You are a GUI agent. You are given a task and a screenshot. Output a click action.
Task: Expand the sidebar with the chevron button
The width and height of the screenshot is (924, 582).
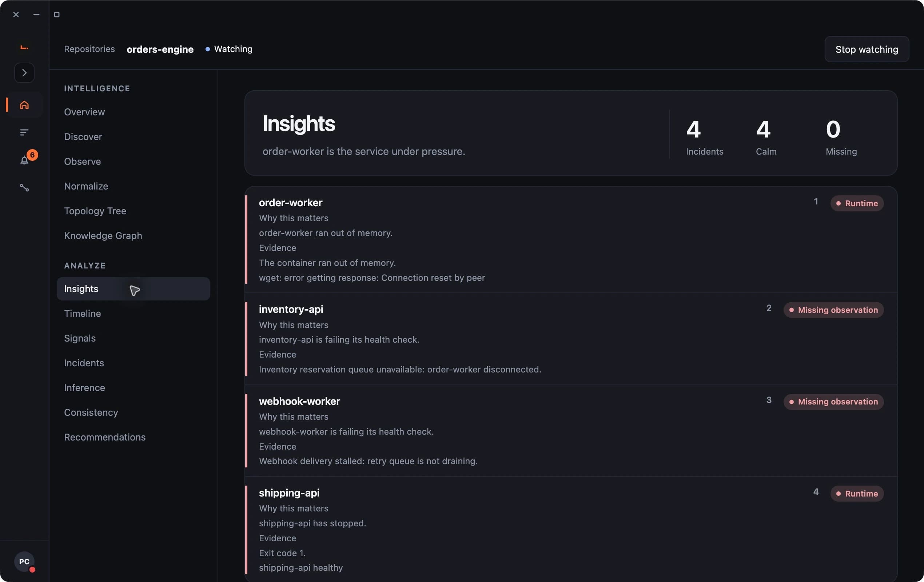(x=24, y=72)
